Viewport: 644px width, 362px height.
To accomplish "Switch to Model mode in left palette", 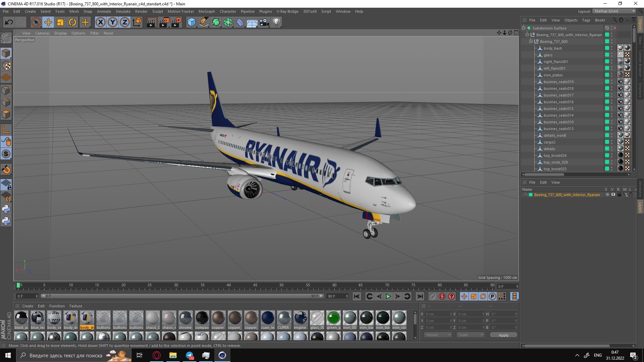I will [6, 53].
